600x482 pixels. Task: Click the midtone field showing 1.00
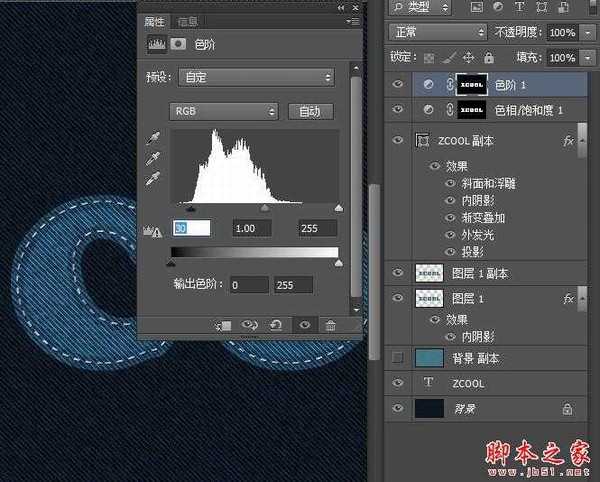[x=252, y=228]
